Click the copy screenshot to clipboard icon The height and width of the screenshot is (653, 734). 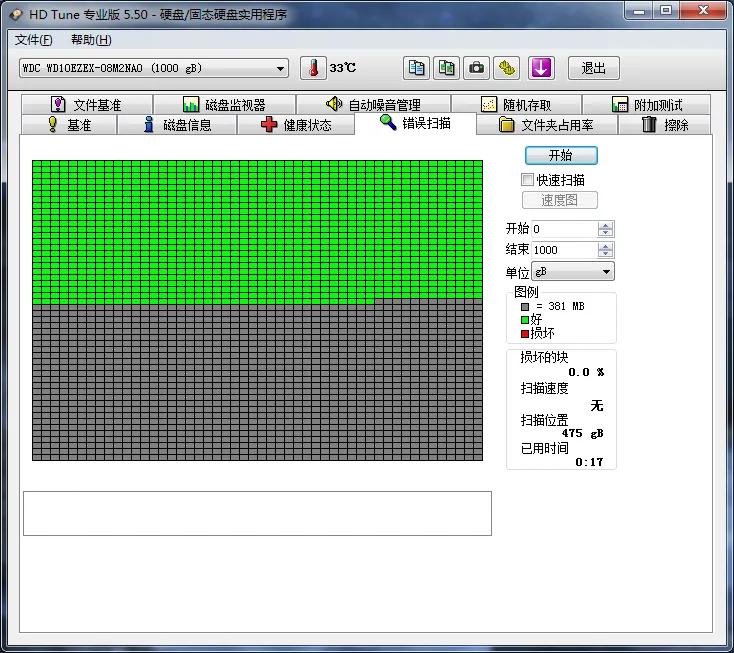(446, 68)
